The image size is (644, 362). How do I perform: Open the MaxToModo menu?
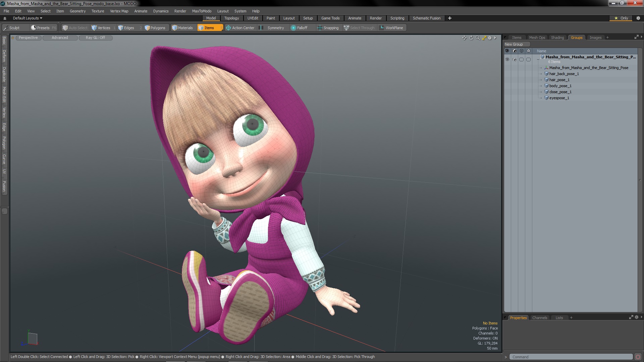click(x=202, y=11)
